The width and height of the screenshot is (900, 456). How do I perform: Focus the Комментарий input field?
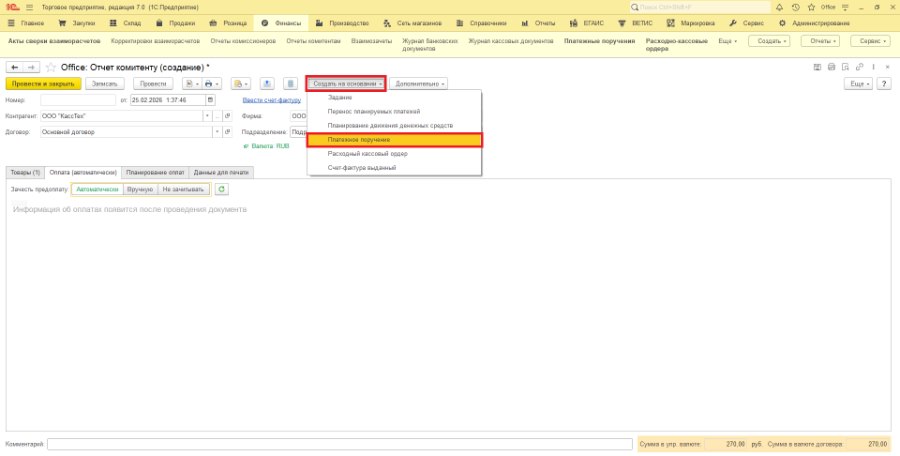click(340, 444)
